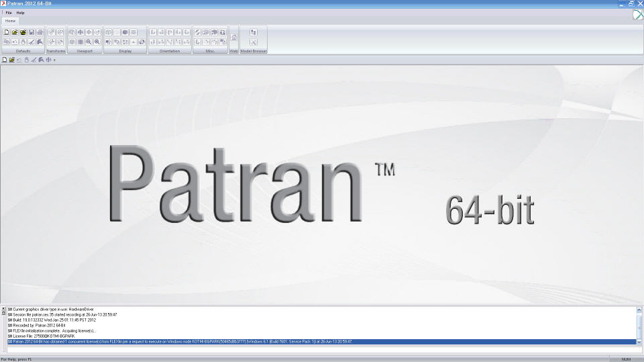Open the File menu
The image size is (644, 362).
[9, 13]
